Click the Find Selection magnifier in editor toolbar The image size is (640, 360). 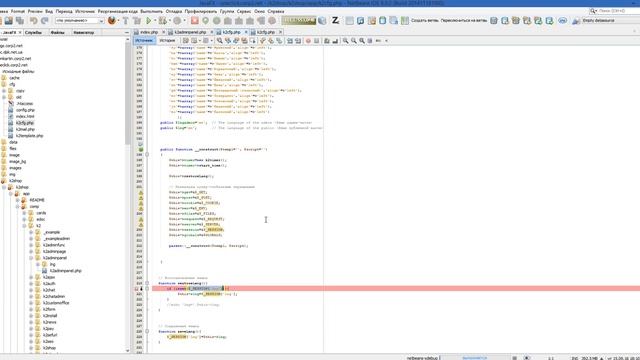[x=220, y=40]
